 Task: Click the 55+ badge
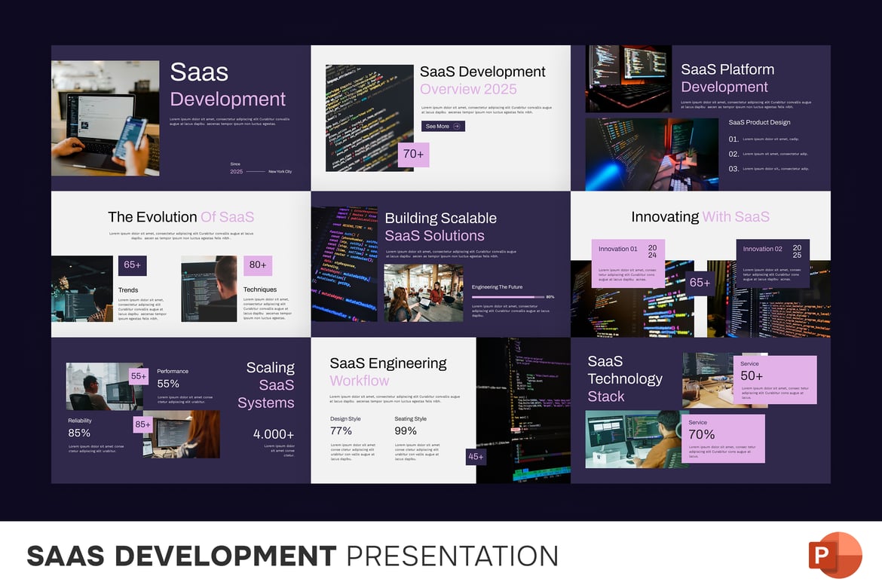(139, 376)
